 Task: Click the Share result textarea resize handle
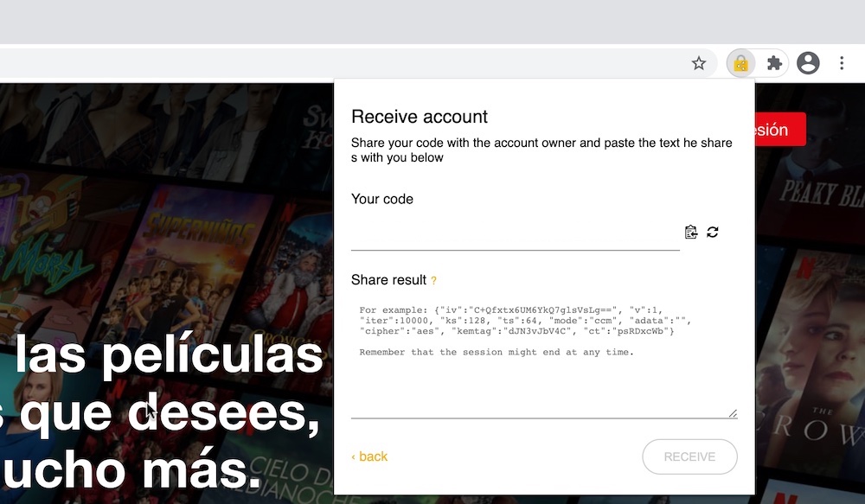pyautogui.click(x=733, y=413)
